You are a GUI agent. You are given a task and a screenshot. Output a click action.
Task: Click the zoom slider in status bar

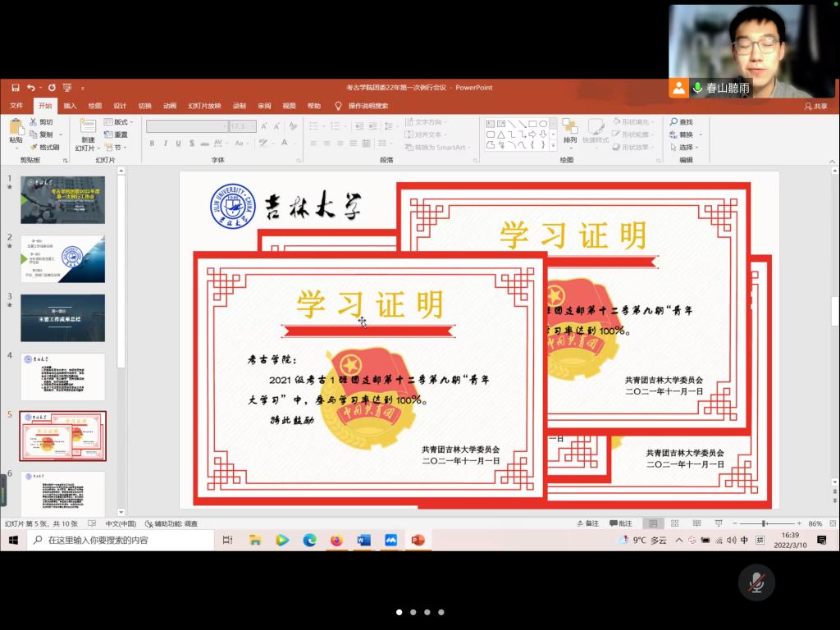tap(764, 523)
